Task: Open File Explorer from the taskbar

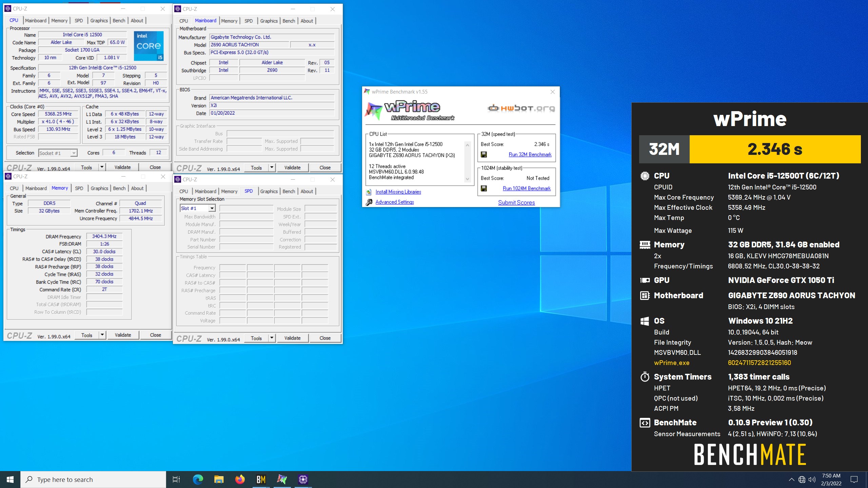Action: pyautogui.click(x=219, y=480)
